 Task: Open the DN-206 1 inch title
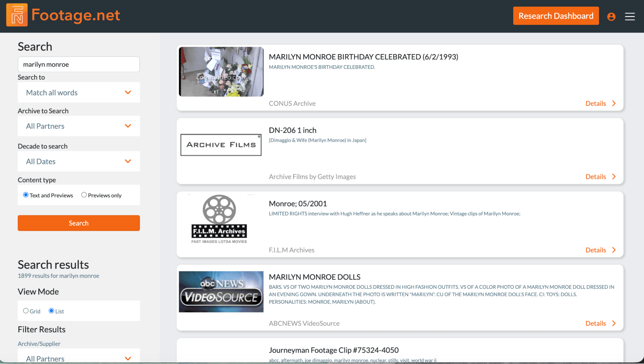tap(293, 130)
